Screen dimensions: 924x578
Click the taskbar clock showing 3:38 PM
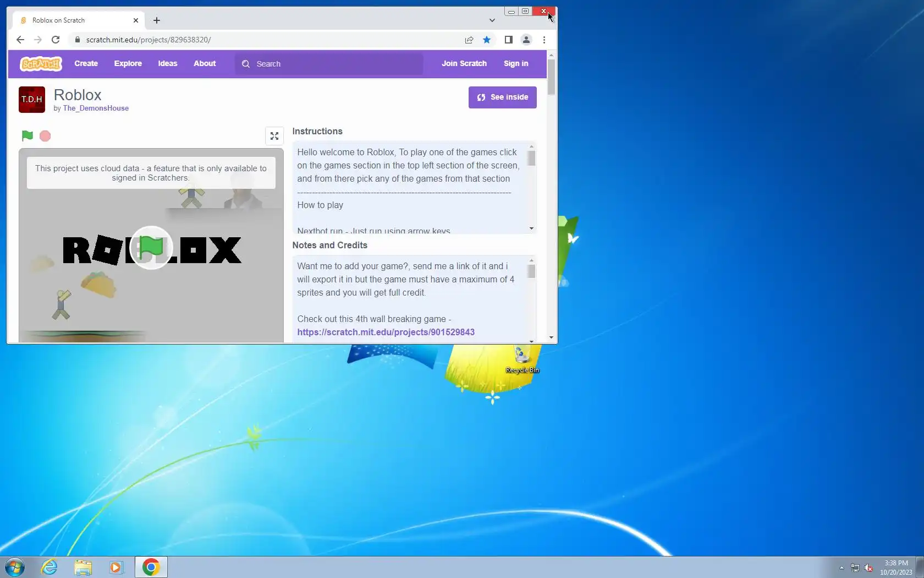coord(896,568)
